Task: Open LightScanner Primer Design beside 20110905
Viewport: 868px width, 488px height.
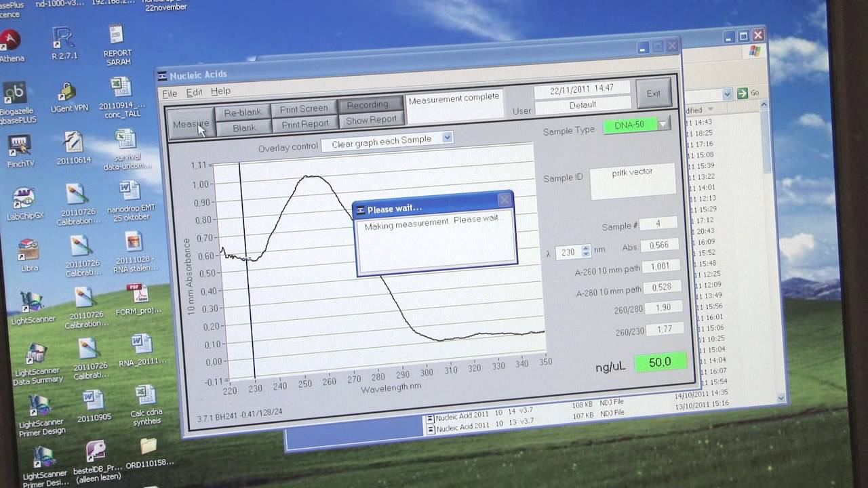Action: coord(43,413)
